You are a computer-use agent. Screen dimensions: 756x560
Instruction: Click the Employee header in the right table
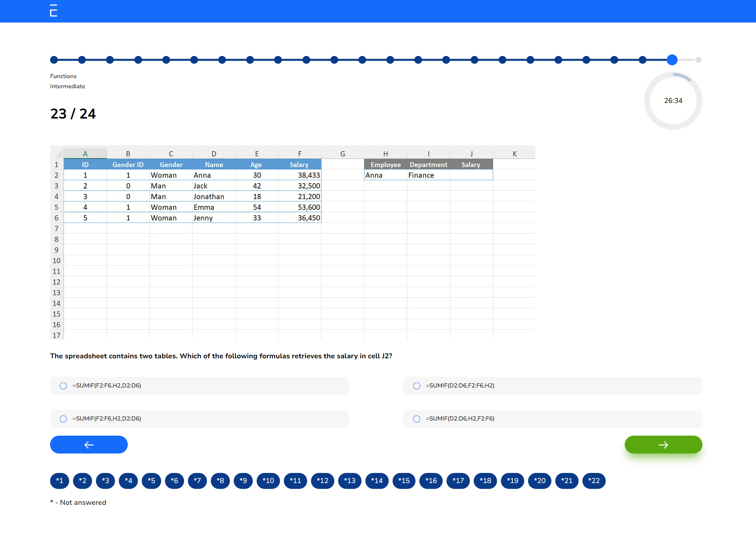pos(386,164)
